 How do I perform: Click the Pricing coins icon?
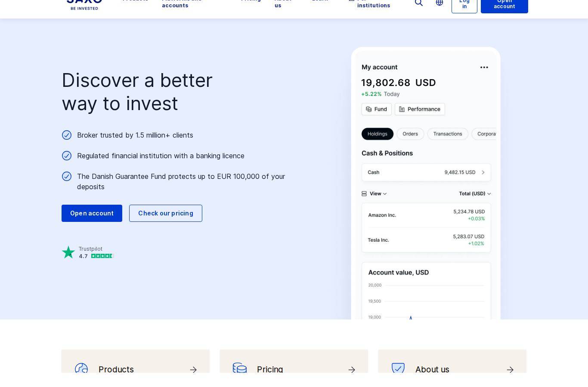[x=240, y=368]
